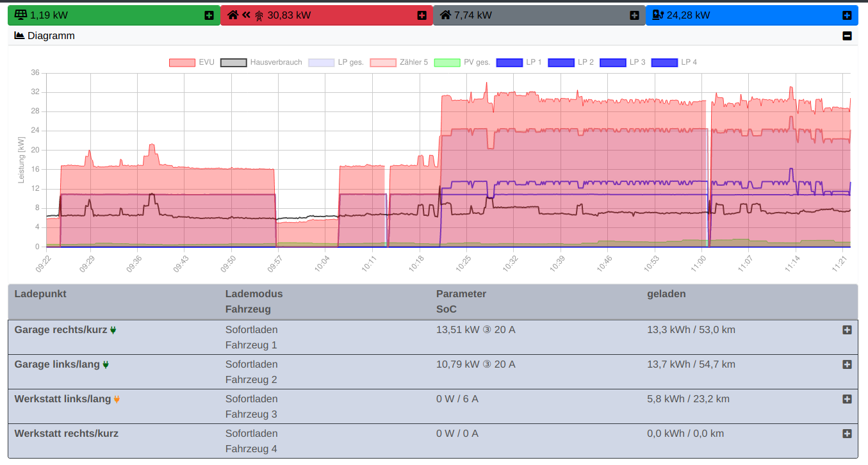This screenshot has height=465, width=868.
Task: Click the house consumption icon in gray bar
Action: [x=445, y=15]
